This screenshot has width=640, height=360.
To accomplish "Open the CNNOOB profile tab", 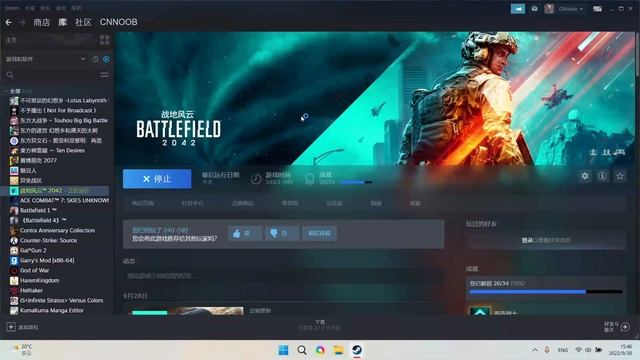I will [118, 22].
